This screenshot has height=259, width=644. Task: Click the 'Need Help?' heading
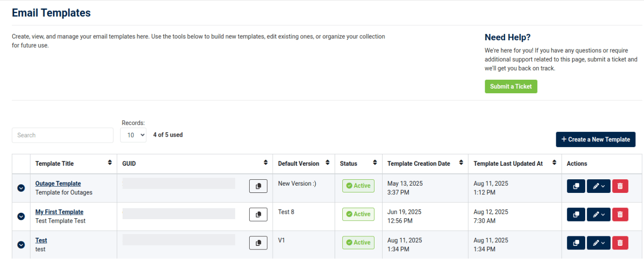507,37
